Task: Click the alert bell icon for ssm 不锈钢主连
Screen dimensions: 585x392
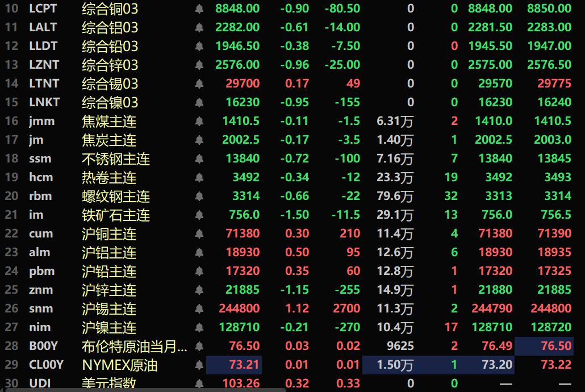Action: point(199,159)
